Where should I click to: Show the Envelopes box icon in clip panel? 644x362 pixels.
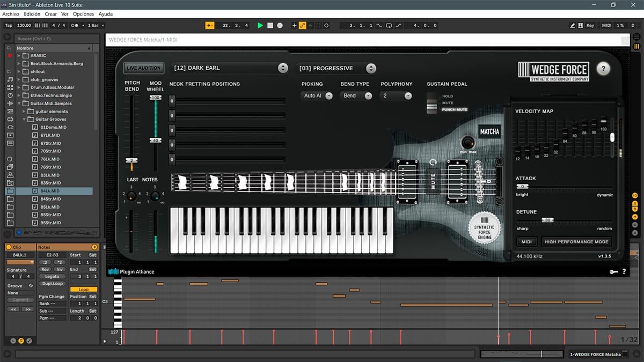29,341
